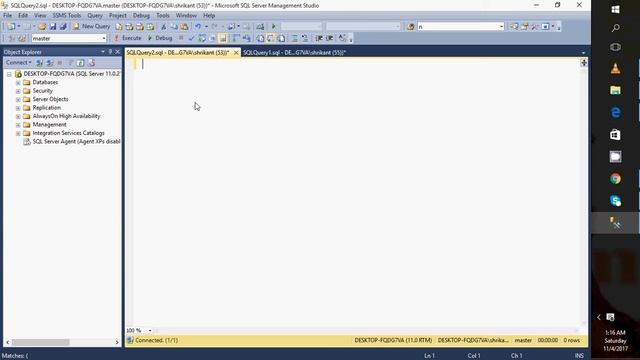
Task: Open Skype from the taskbar
Action: [x=616, y=201]
